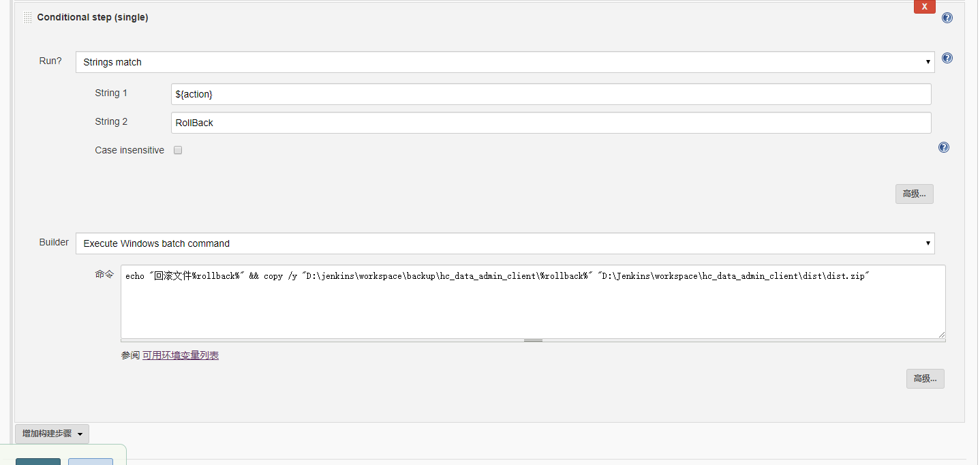Image resolution: width=980 pixels, height=465 pixels.
Task: Focus the String 1 field containing ${action}
Action: (x=551, y=94)
